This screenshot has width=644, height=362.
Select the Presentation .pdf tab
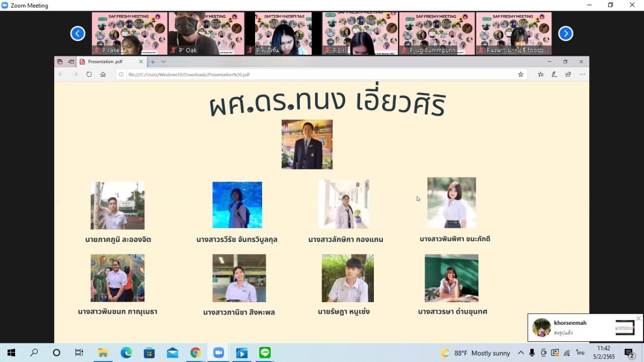click(106, 62)
